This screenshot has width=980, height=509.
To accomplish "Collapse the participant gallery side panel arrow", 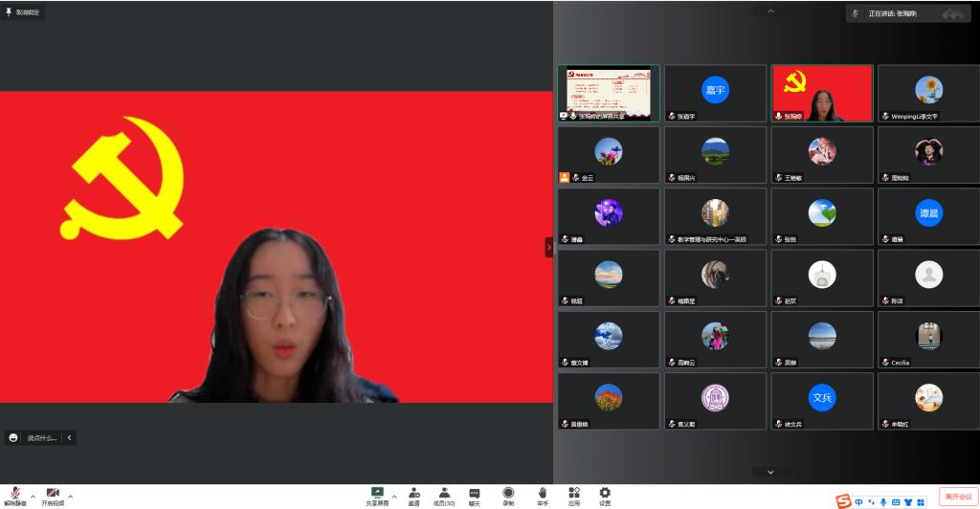I will click(x=548, y=247).
